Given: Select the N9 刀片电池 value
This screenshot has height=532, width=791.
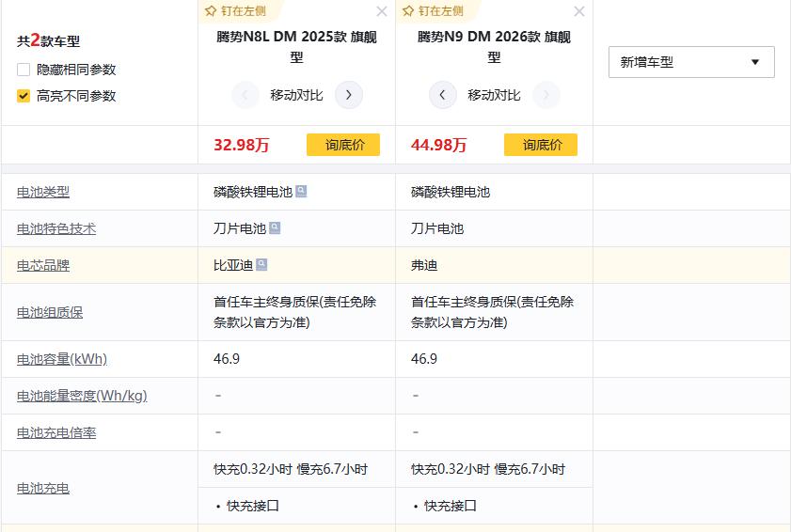Looking at the screenshot, I should pos(437,229).
